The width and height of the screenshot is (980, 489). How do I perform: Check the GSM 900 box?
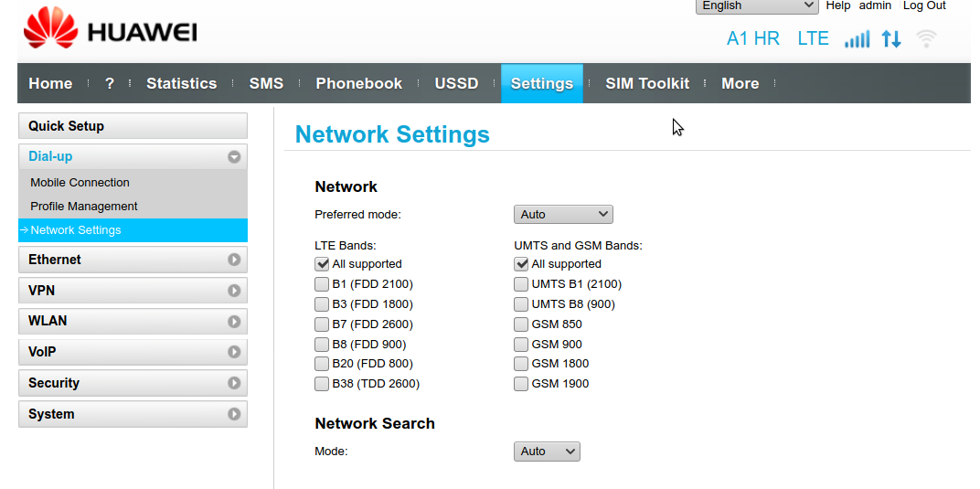point(521,344)
